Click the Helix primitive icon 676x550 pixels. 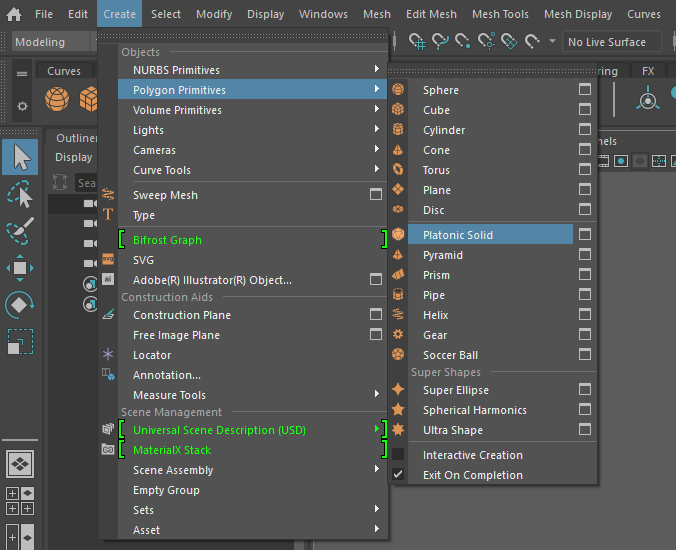(x=398, y=315)
